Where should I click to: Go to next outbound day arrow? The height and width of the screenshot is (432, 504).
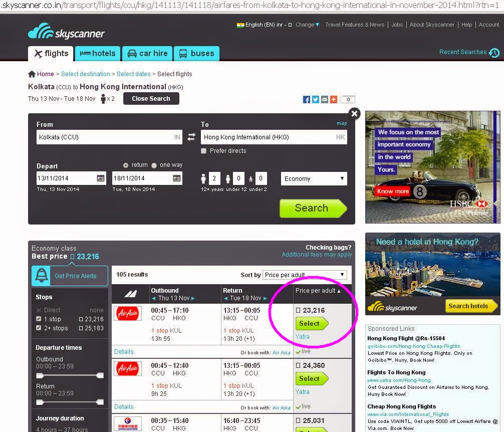coord(193,299)
